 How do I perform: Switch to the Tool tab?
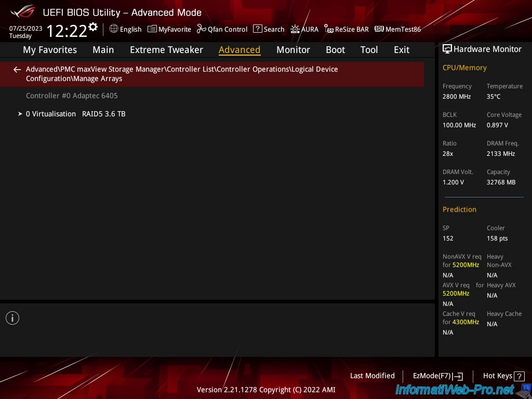(x=369, y=50)
